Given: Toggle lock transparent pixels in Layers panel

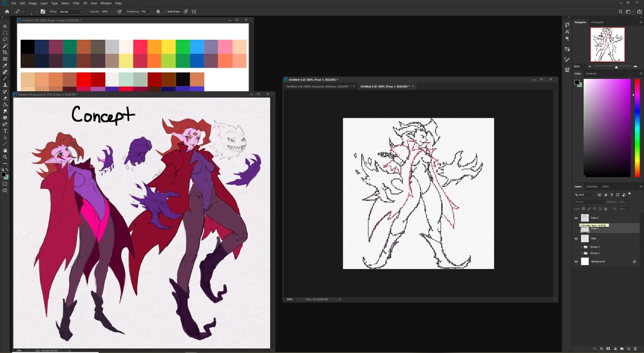Looking at the screenshot, I should (583, 208).
